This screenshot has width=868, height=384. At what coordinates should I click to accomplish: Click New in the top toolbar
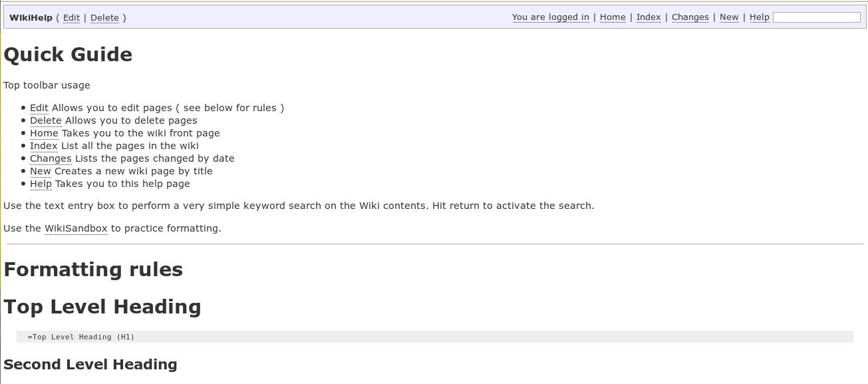(728, 17)
